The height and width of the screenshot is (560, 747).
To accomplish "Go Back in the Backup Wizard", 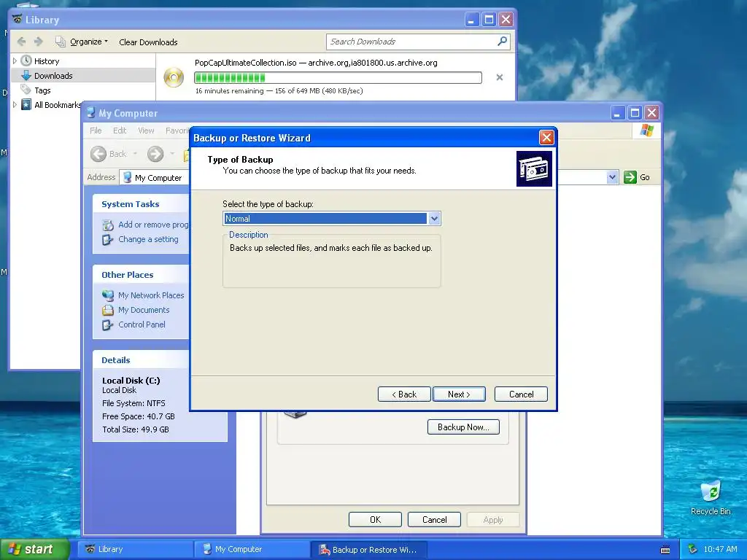I will click(x=404, y=394).
